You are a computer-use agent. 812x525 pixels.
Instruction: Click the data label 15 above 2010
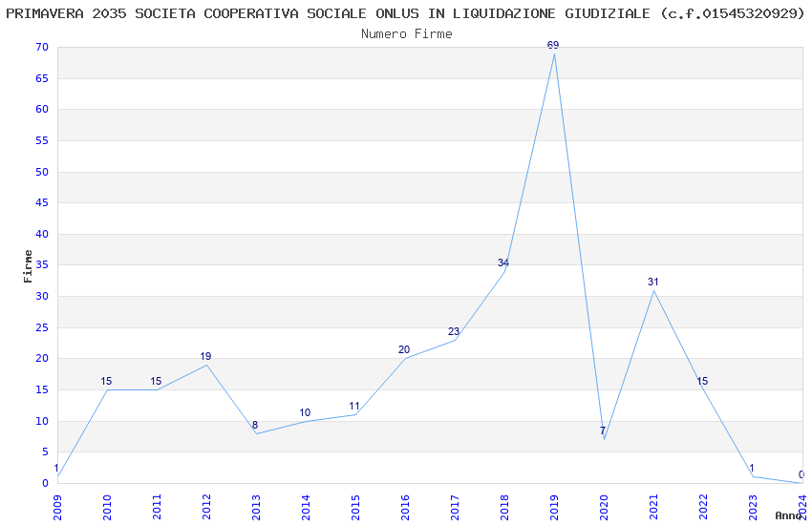(106, 381)
